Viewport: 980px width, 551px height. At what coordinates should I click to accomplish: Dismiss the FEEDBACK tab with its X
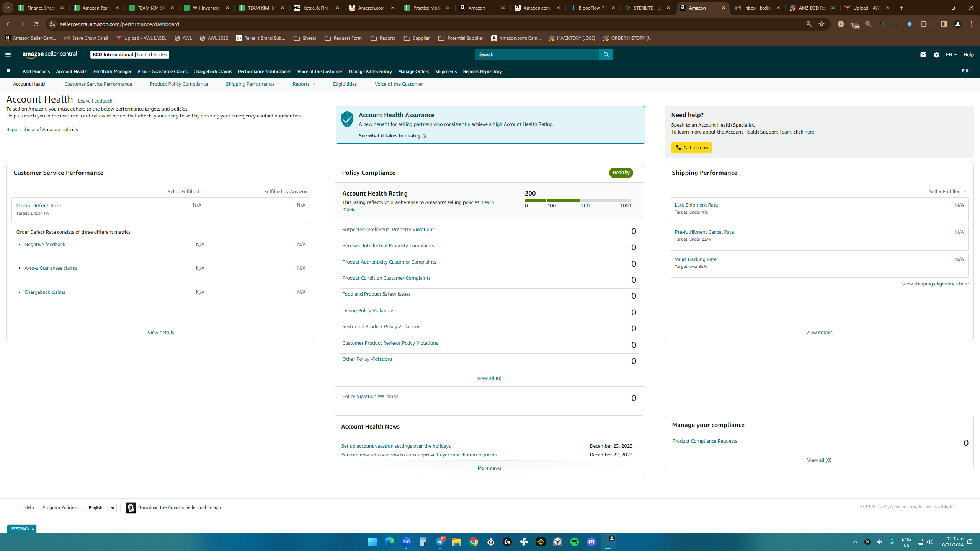click(x=33, y=529)
